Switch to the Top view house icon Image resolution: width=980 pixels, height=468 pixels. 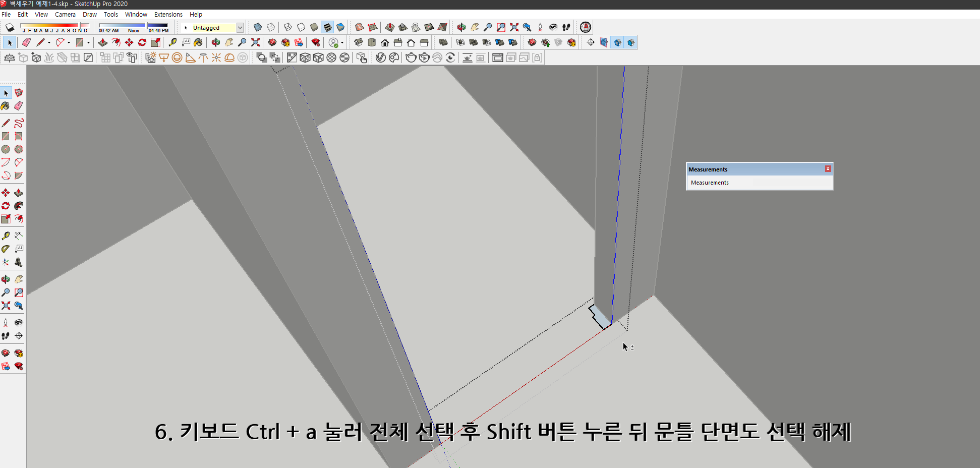tap(372, 42)
